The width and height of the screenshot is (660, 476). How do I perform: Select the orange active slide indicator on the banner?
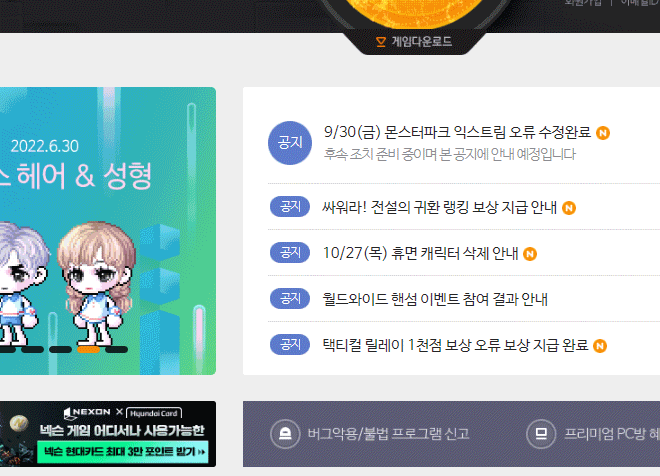(88, 349)
